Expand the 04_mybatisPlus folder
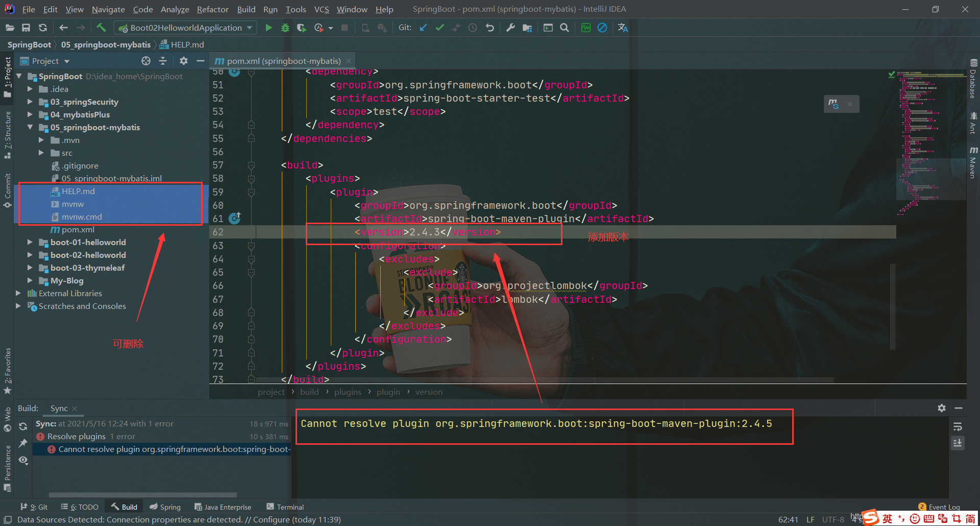Image resolution: width=980 pixels, height=526 pixels. pyautogui.click(x=30, y=114)
